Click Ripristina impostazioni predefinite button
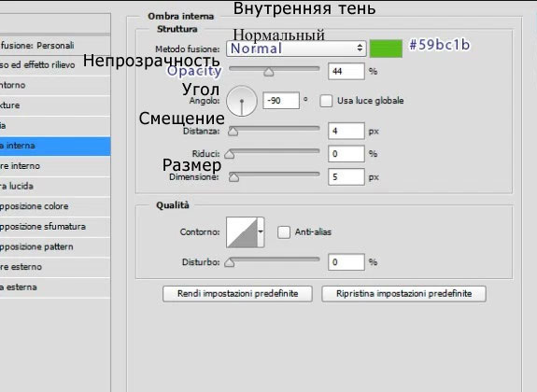 (x=403, y=294)
